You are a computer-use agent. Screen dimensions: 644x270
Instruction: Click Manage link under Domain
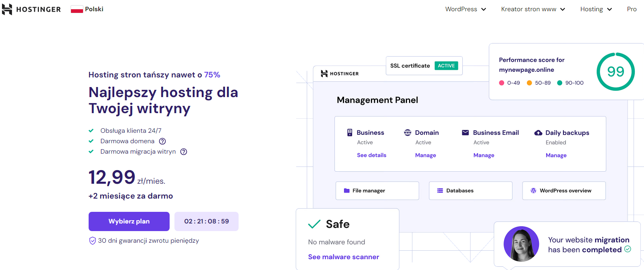(x=425, y=155)
